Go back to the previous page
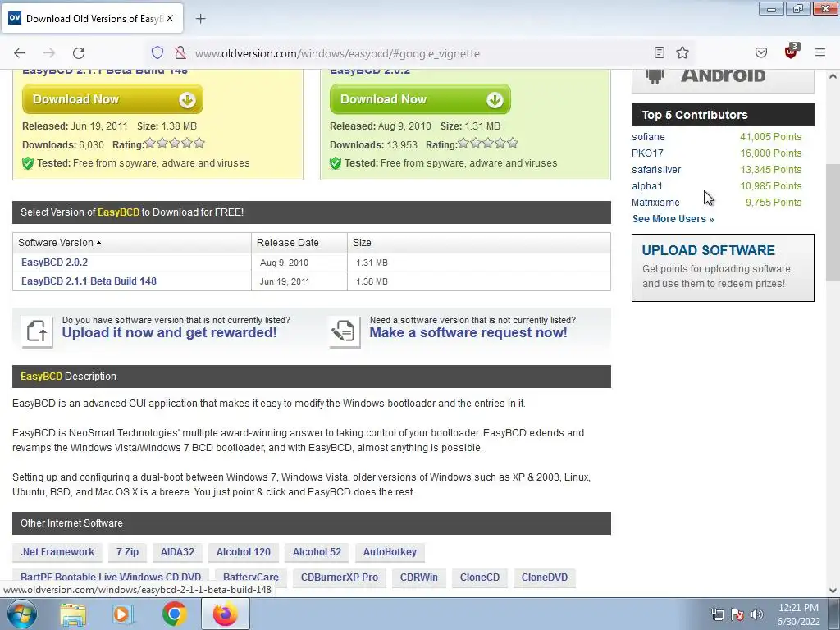This screenshot has height=630, width=840. 20,53
